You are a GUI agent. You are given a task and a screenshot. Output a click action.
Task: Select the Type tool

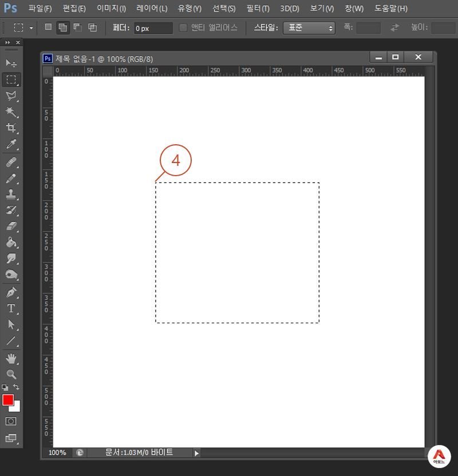click(11, 308)
